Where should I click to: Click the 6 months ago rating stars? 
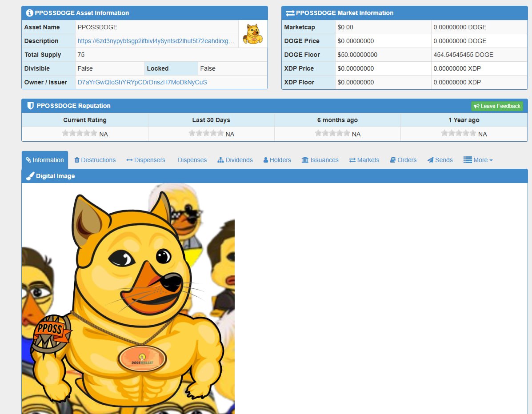[x=332, y=133]
